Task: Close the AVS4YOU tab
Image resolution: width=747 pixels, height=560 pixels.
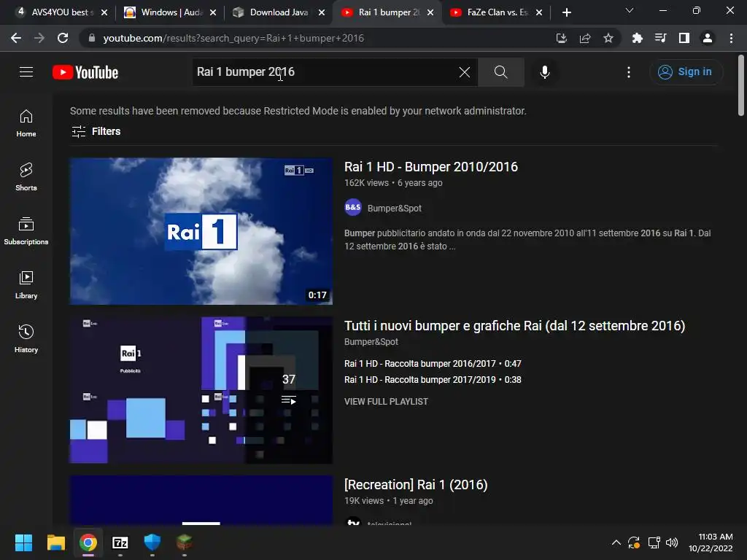Action: coord(104,12)
